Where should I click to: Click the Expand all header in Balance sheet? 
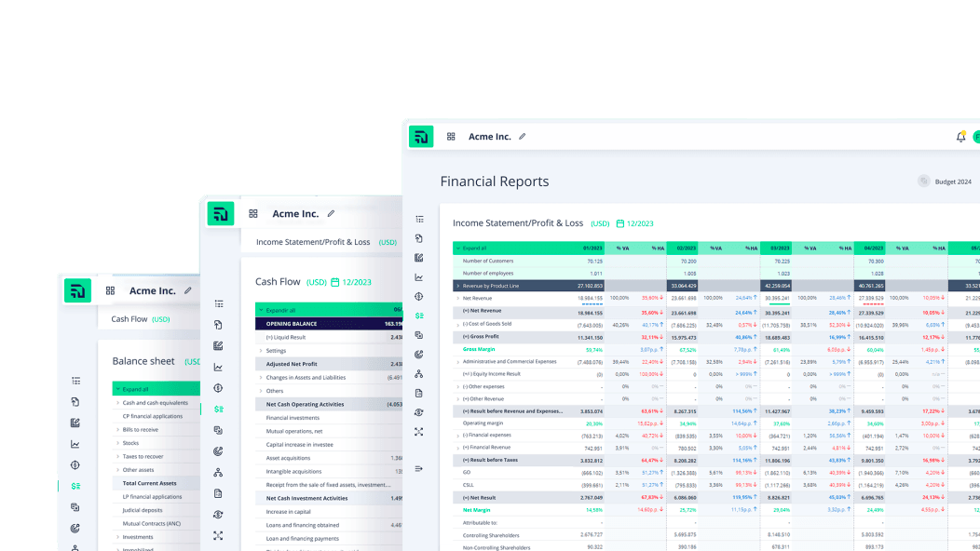point(134,389)
